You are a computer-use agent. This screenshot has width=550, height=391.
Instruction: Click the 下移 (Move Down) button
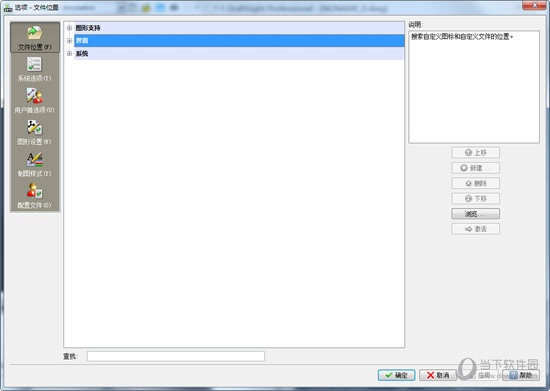(475, 198)
